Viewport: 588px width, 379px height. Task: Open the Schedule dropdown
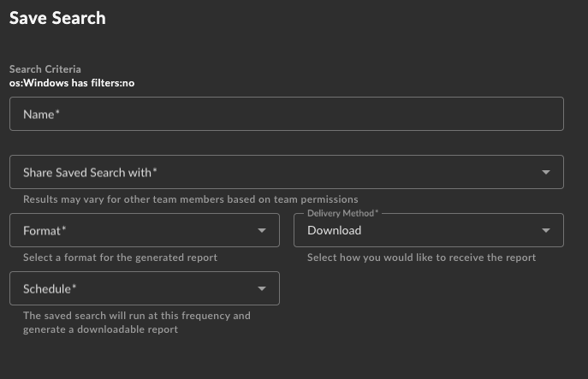[x=145, y=288]
